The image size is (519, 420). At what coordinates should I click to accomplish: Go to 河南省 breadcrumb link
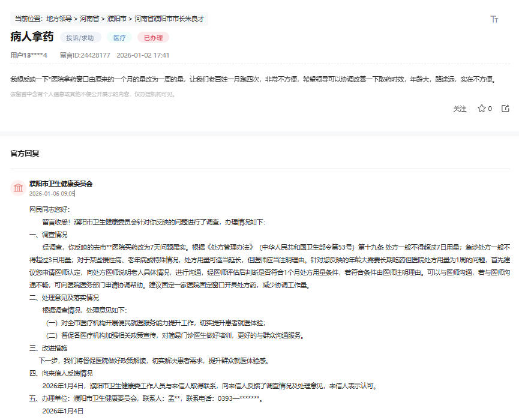(x=89, y=19)
